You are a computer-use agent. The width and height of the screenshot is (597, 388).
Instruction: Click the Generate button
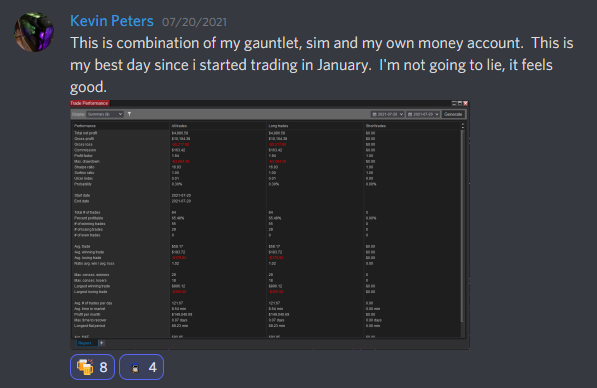453,114
